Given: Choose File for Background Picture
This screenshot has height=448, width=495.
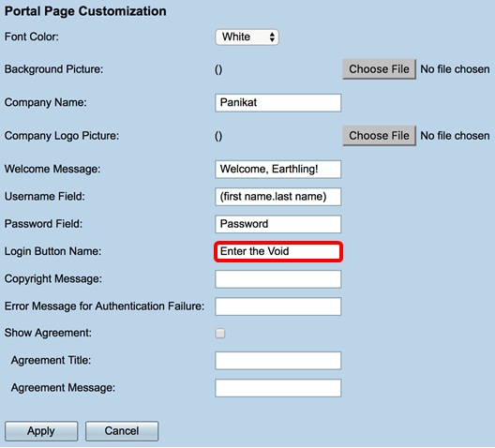Looking at the screenshot, I should coord(379,69).
